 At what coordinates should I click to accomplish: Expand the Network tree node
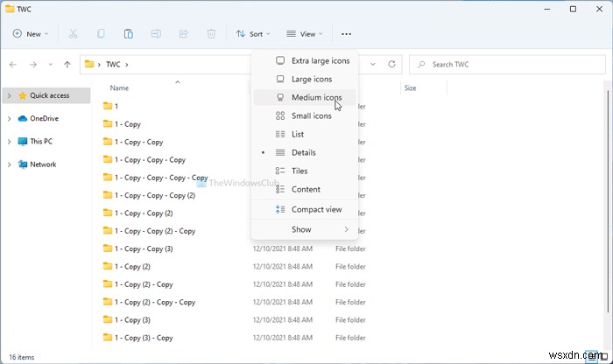[x=9, y=164]
